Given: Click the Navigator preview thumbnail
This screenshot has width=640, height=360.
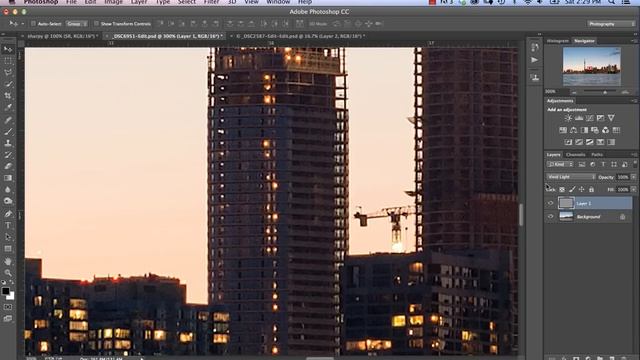Looking at the screenshot, I should [591, 66].
